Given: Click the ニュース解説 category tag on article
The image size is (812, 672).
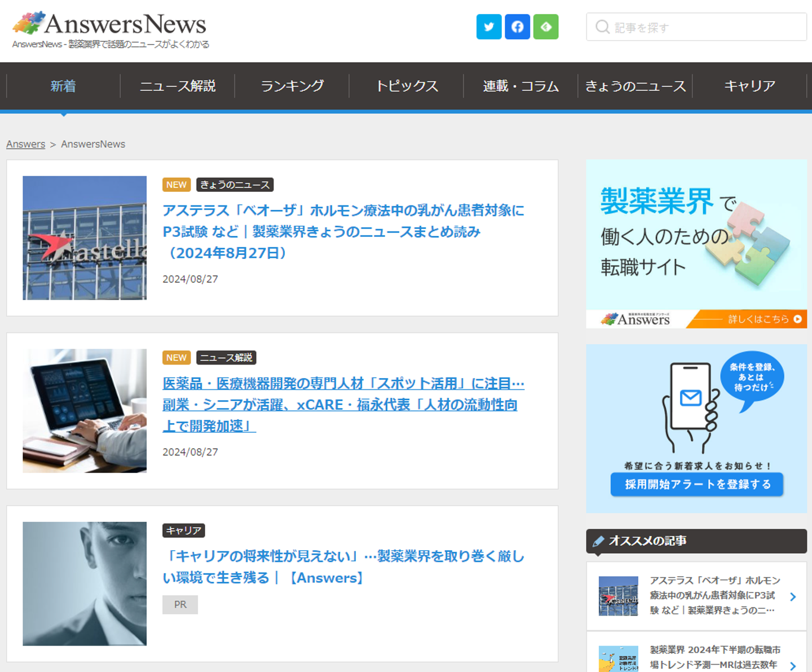Looking at the screenshot, I should tap(227, 358).
